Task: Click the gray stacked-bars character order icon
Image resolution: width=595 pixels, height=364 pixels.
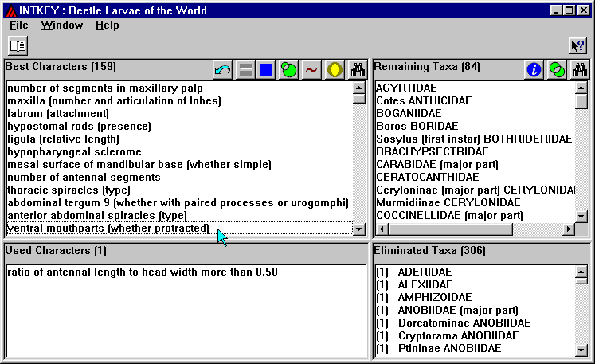Action: [x=245, y=70]
